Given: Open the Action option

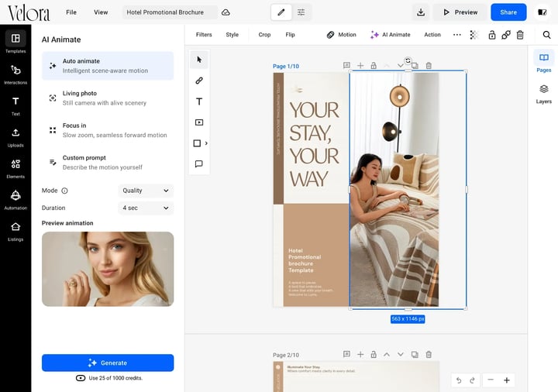Looking at the screenshot, I should click(x=432, y=35).
